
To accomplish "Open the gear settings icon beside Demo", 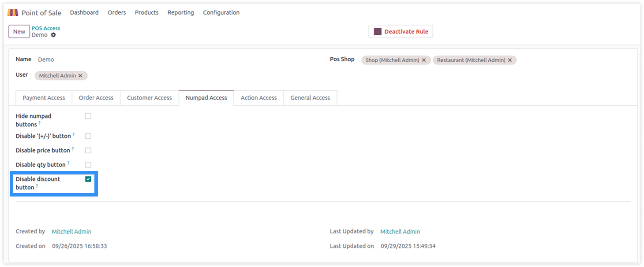I will 53,35.
